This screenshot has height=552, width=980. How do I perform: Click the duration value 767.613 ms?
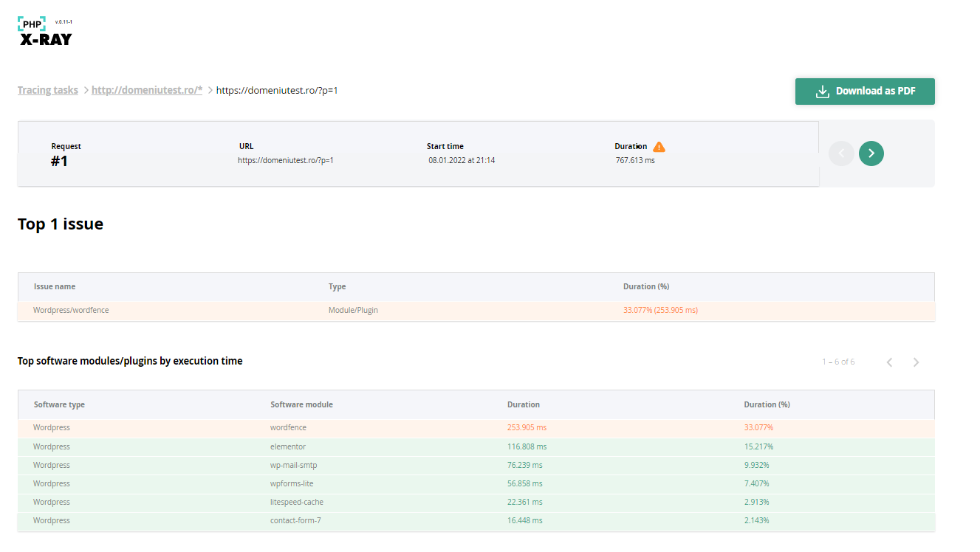click(x=635, y=160)
